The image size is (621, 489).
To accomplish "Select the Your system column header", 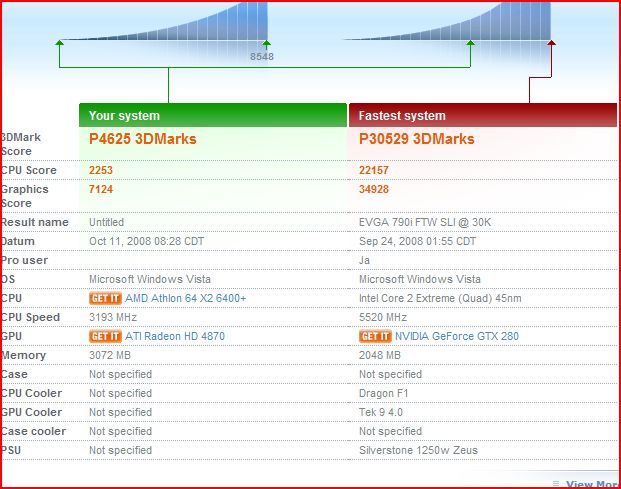I will click(213, 115).
